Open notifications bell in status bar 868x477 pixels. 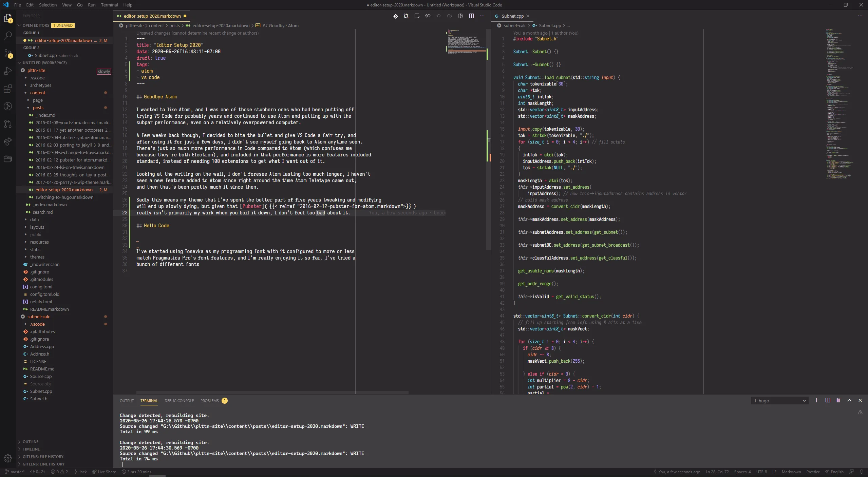(x=861, y=472)
